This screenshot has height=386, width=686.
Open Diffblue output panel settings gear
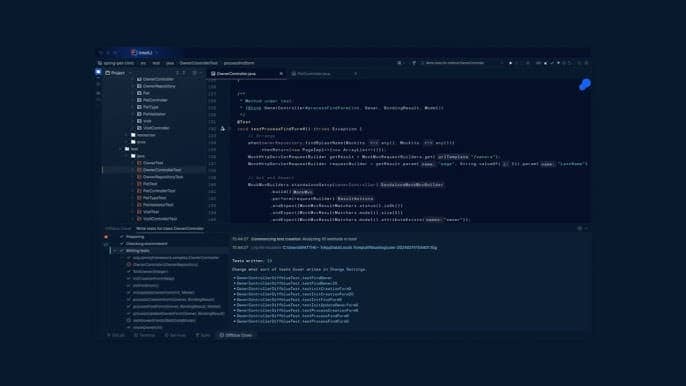click(580, 229)
